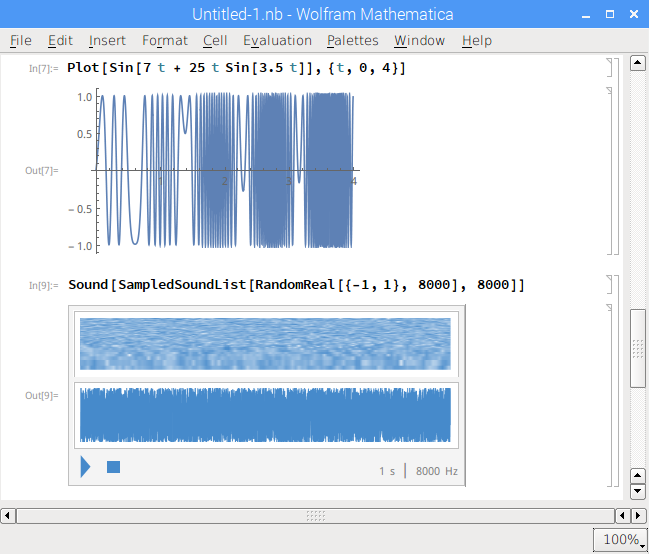The width and height of the screenshot is (649, 554).
Task: Open the 100% magnification dropdown
Action: tap(621, 540)
